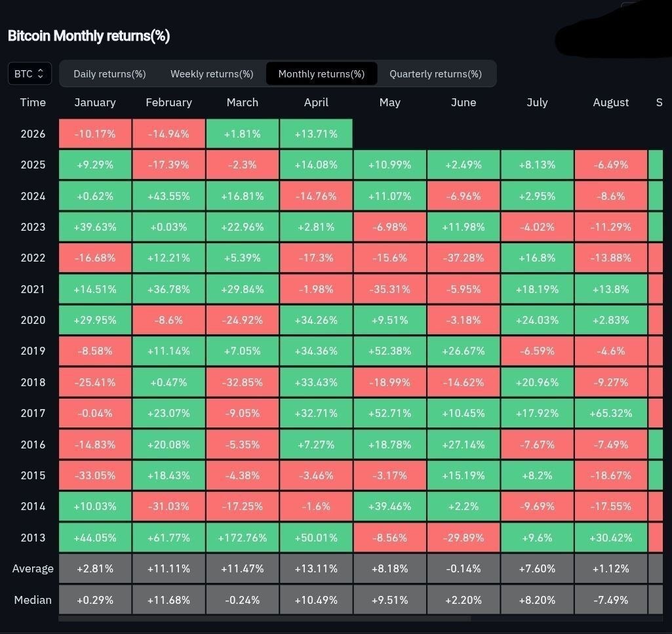Image resolution: width=672 pixels, height=634 pixels.
Task: Click the 2025 row year label
Action: tap(33, 165)
